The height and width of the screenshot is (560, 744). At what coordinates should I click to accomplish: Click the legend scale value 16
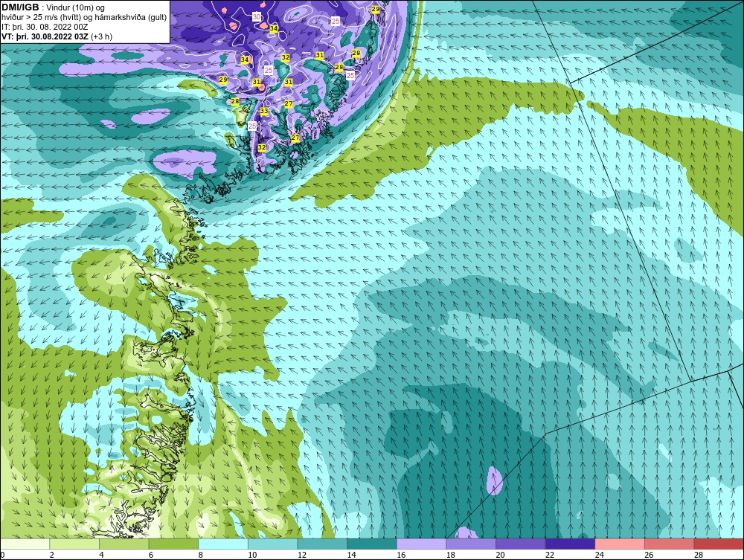401,555
